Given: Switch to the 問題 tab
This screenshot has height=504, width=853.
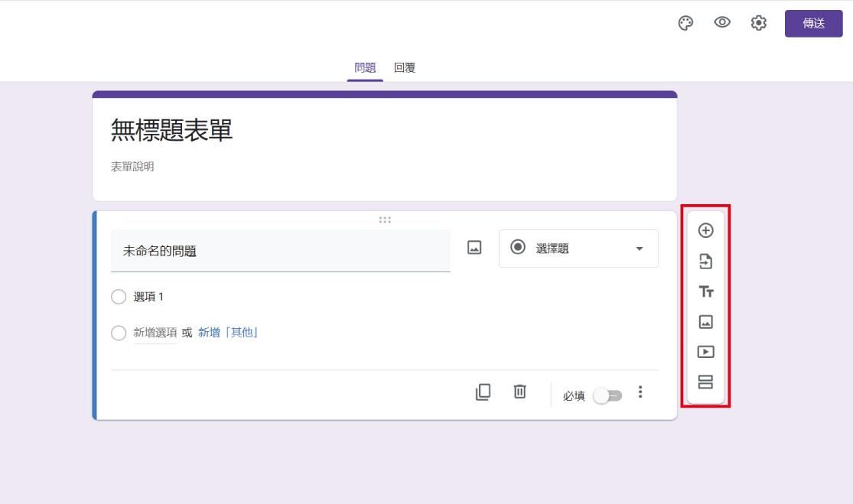Looking at the screenshot, I should pos(365,68).
